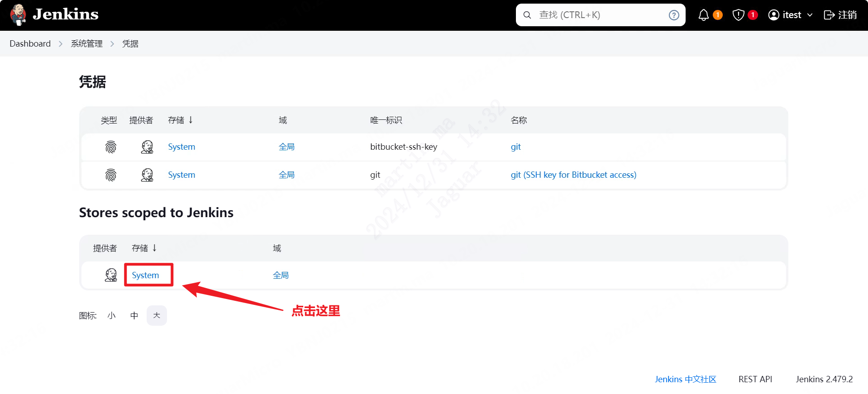Expand the itest user dropdown chevron
This screenshot has height=394, width=868.
(x=810, y=15)
